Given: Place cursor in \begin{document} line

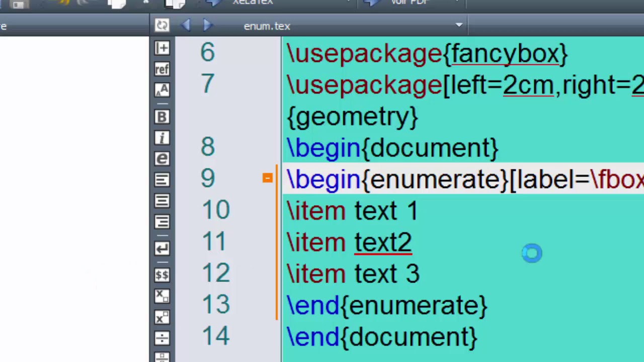Looking at the screenshot, I should click(x=392, y=148).
